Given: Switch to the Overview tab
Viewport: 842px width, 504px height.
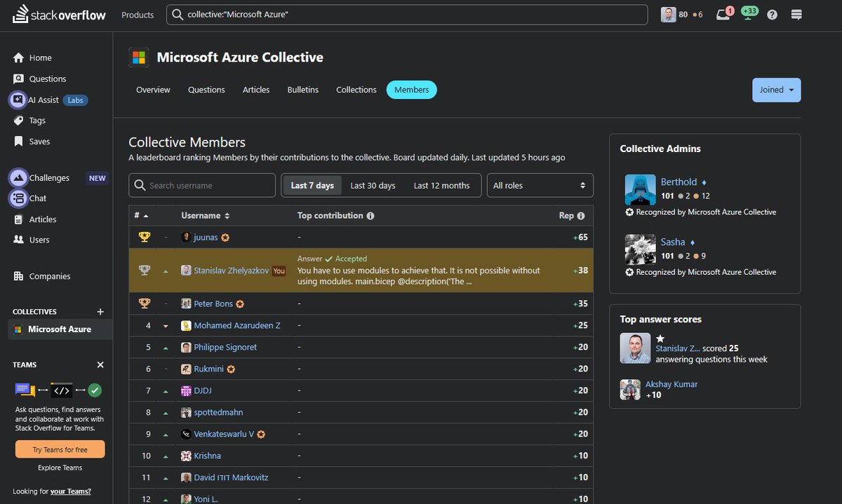Looking at the screenshot, I should click(153, 90).
